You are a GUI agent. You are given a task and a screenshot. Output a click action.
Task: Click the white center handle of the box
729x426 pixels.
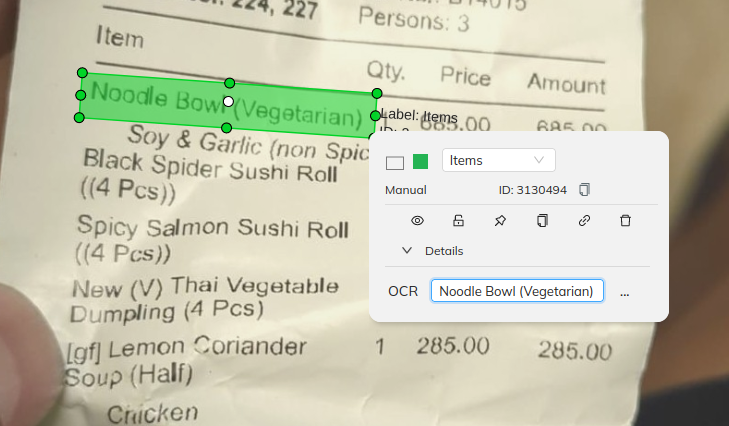point(228,101)
